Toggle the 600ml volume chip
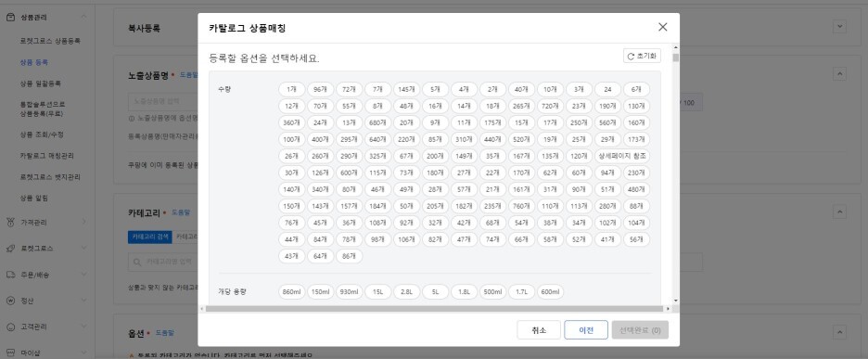This screenshot has width=868, height=359. 550,292
